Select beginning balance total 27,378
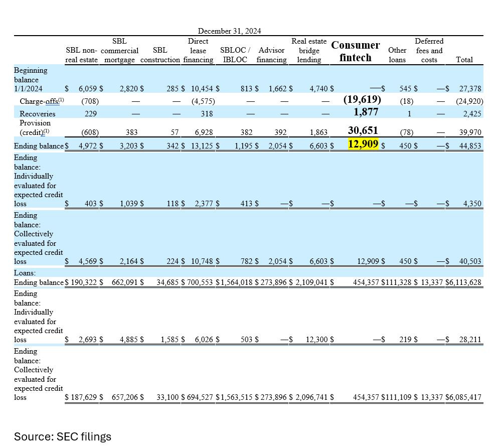This screenshot has height=448, width=493. point(470,89)
